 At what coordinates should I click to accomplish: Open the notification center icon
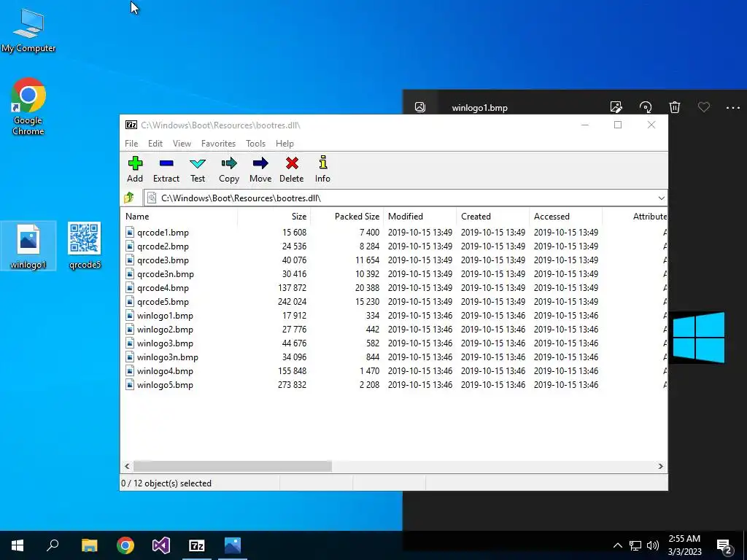[x=724, y=546]
